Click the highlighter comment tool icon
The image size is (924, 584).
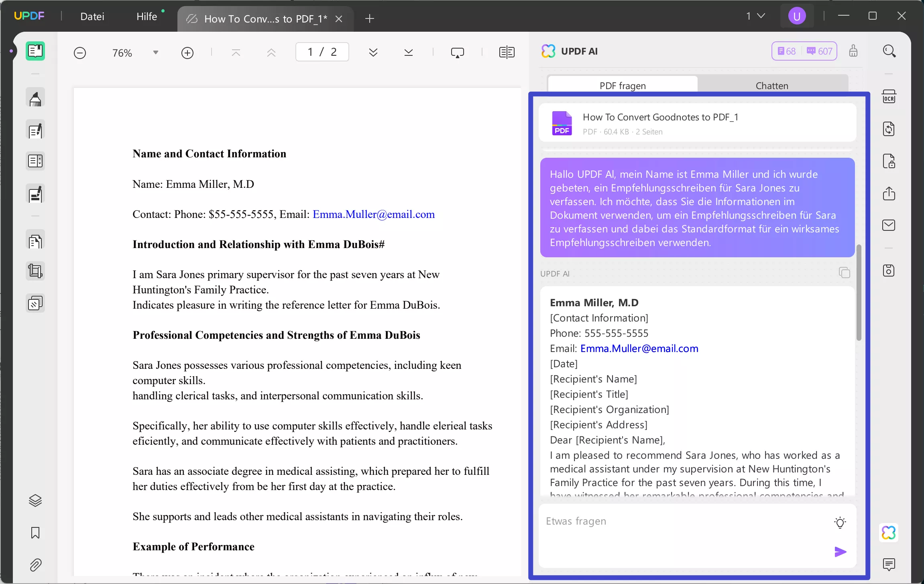(35, 99)
